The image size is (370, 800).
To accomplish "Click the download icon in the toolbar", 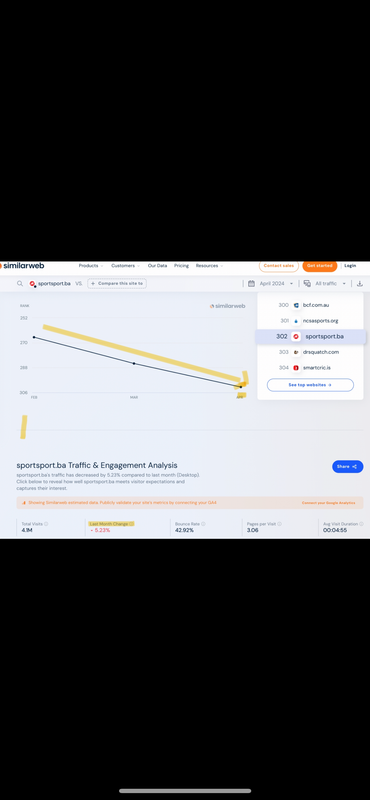I will [360, 283].
